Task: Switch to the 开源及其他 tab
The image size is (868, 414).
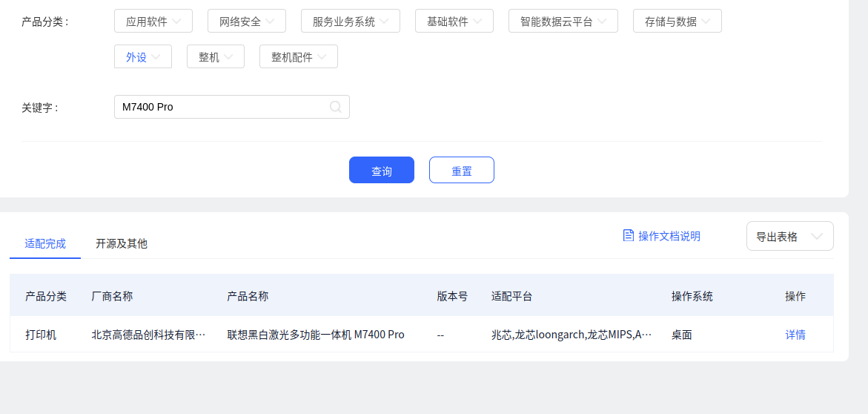Action: click(x=122, y=243)
